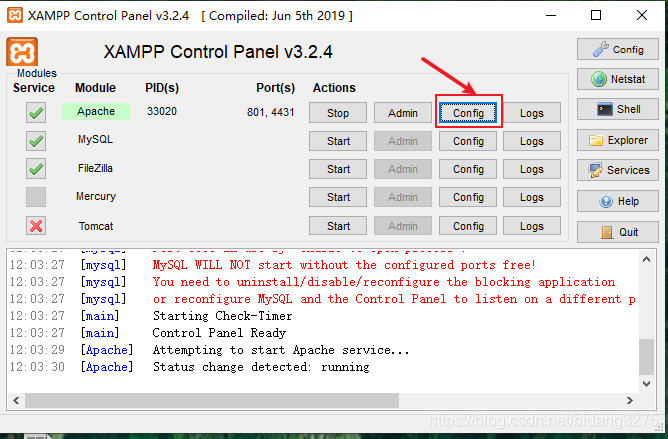Stop the Apache module
Viewport: 668px width, 439px height.
pos(338,113)
